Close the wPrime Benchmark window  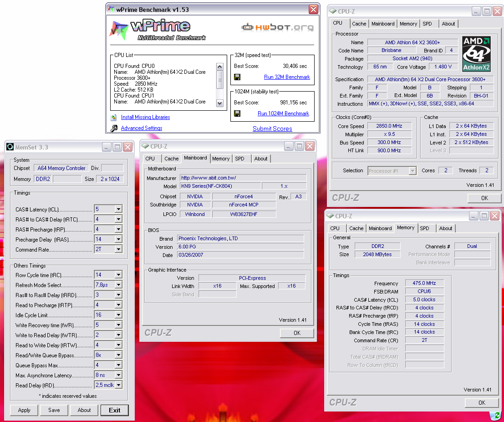tap(313, 9)
